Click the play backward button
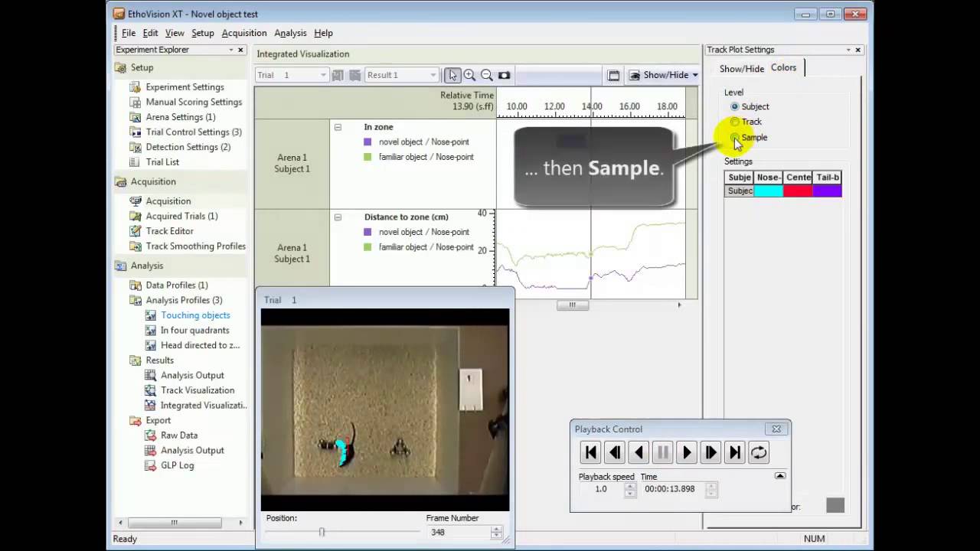This screenshot has width=980, height=551. [639, 452]
